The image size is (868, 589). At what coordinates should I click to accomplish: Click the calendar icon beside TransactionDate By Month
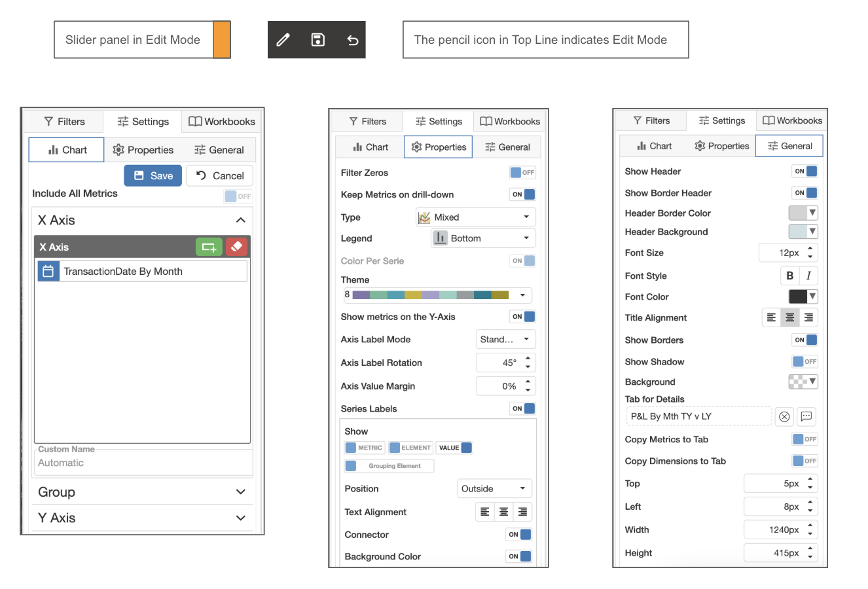[x=48, y=271]
